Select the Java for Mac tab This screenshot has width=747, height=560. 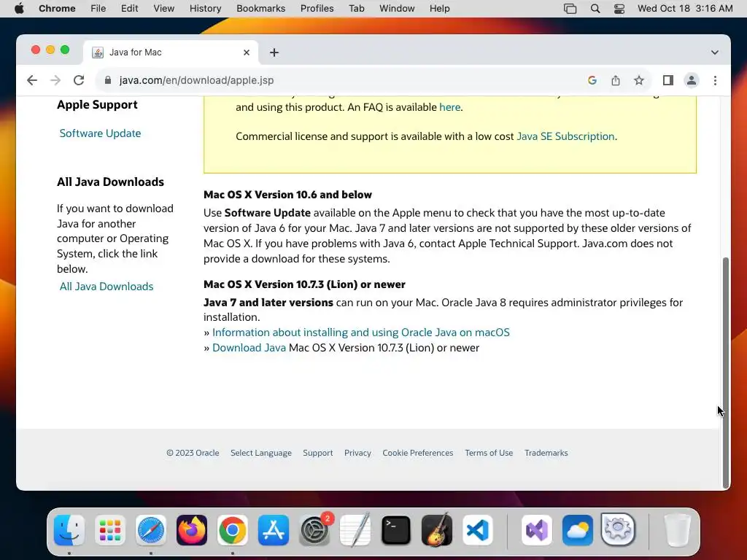coord(171,52)
